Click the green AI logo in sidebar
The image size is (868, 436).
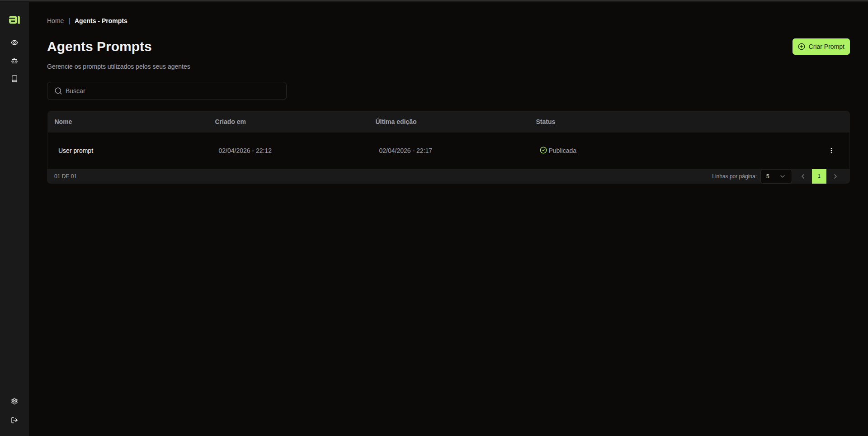14,19
